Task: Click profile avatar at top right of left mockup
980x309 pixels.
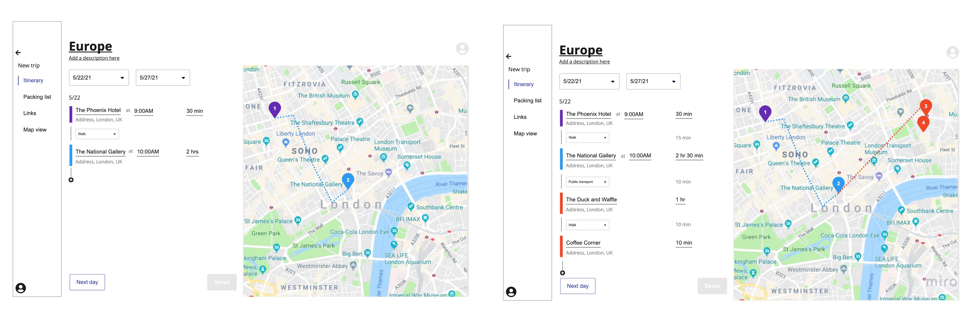Action: 462,49
